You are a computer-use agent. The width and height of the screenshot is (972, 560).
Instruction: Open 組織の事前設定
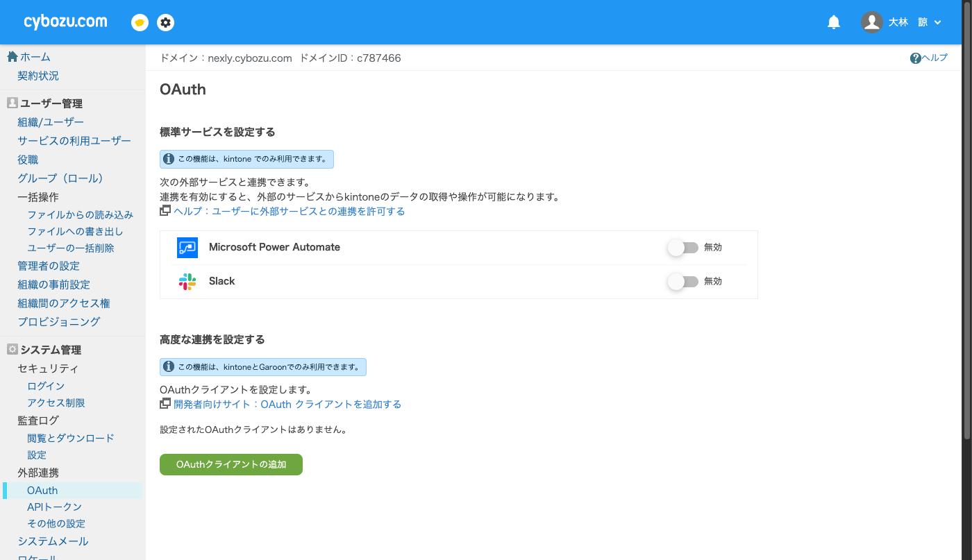pos(53,285)
